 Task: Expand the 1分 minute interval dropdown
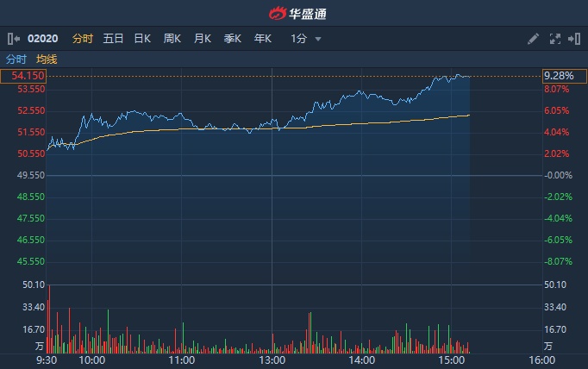pyautogui.click(x=306, y=39)
